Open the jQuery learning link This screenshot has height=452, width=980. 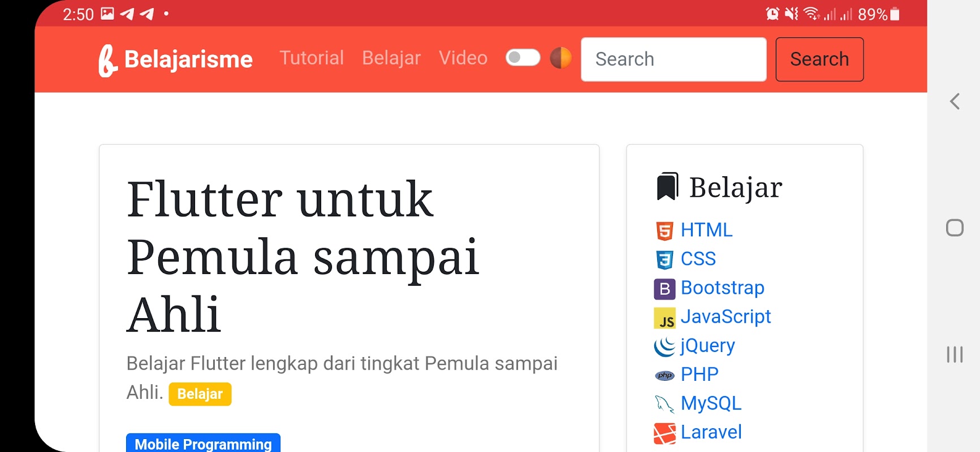[x=707, y=346]
